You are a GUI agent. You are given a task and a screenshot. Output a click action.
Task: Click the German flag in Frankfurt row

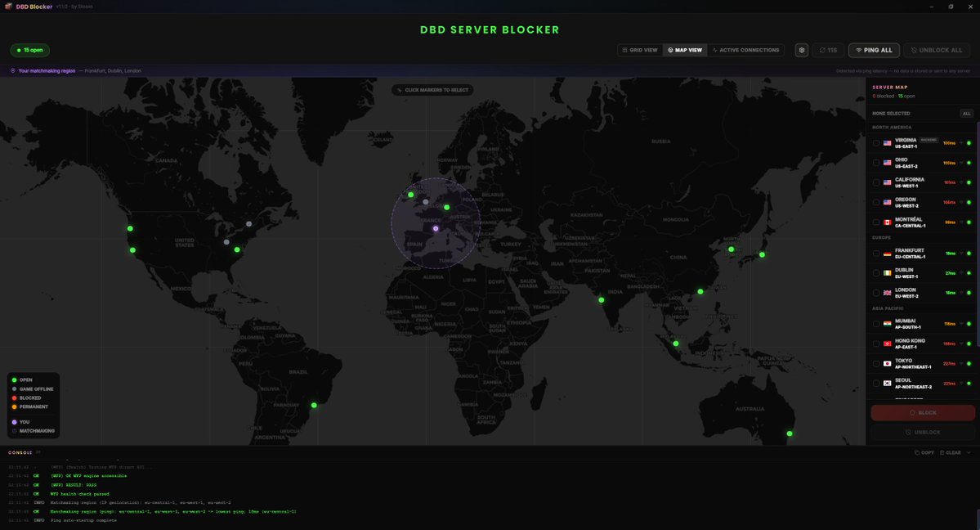(x=887, y=254)
